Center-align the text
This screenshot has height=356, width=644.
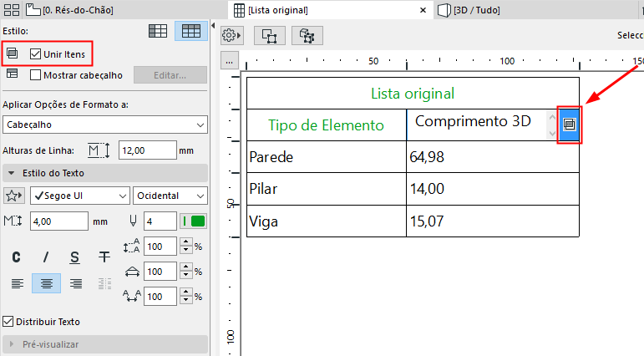pos(46,283)
